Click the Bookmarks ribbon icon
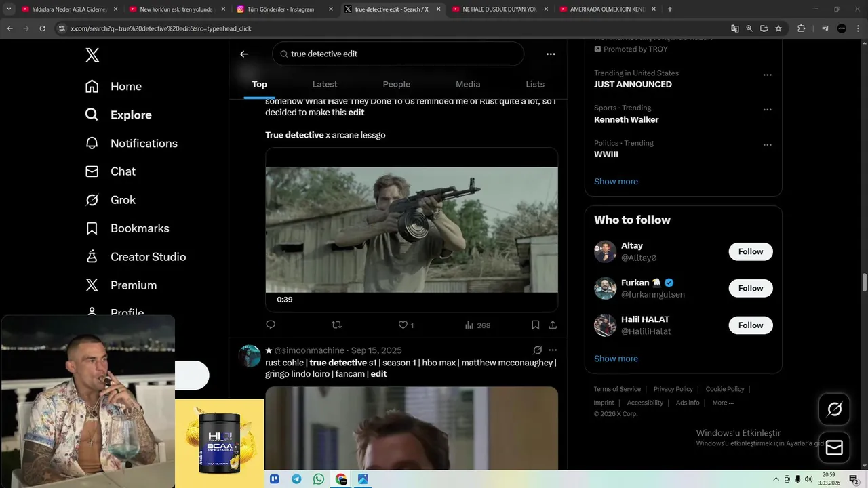The height and width of the screenshot is (488, 868). [92, 229]
